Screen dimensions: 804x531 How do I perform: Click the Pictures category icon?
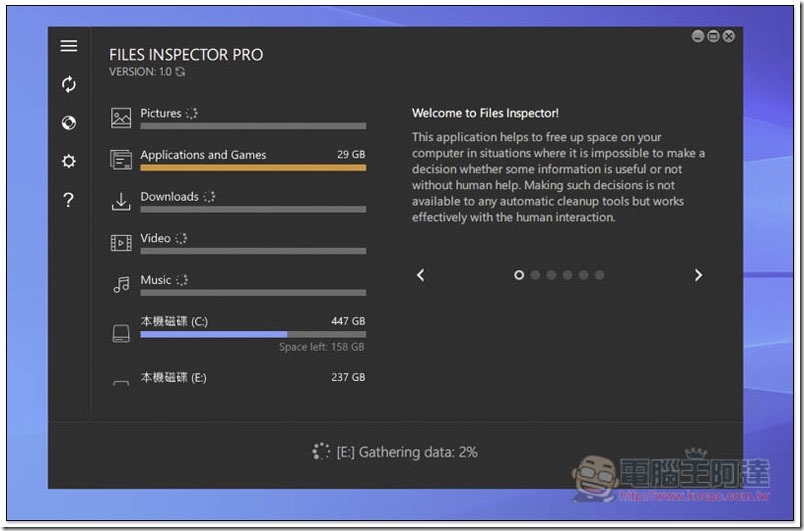tap(121, 118)
